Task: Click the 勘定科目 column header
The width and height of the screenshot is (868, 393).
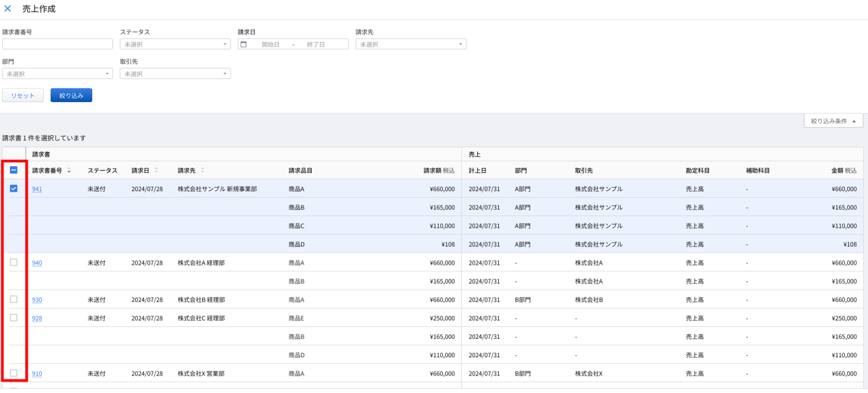Action: coord(698,171)
